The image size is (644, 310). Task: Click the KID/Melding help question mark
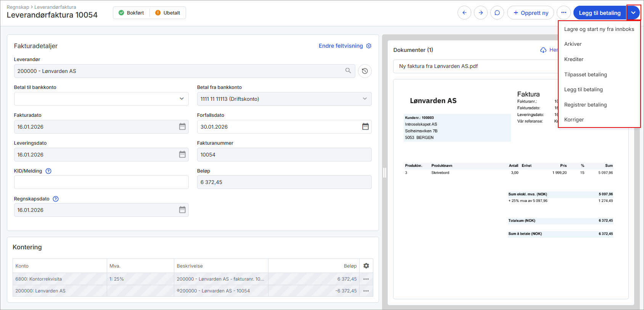point(48,171)
